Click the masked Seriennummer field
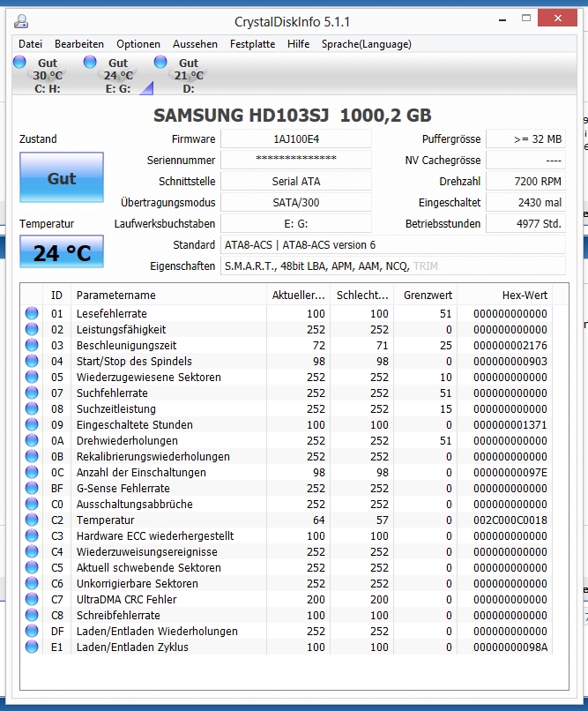The height and width of the screenshot is (711, 588). [x=296, y=160]
